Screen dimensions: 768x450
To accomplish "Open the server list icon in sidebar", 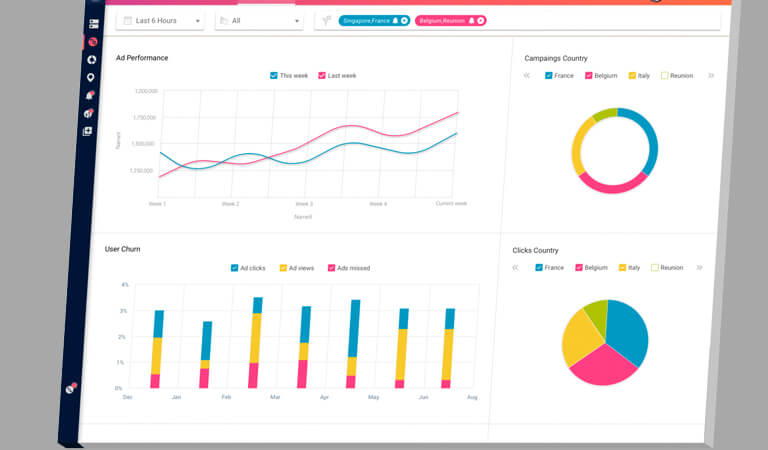I will (94, 24).
